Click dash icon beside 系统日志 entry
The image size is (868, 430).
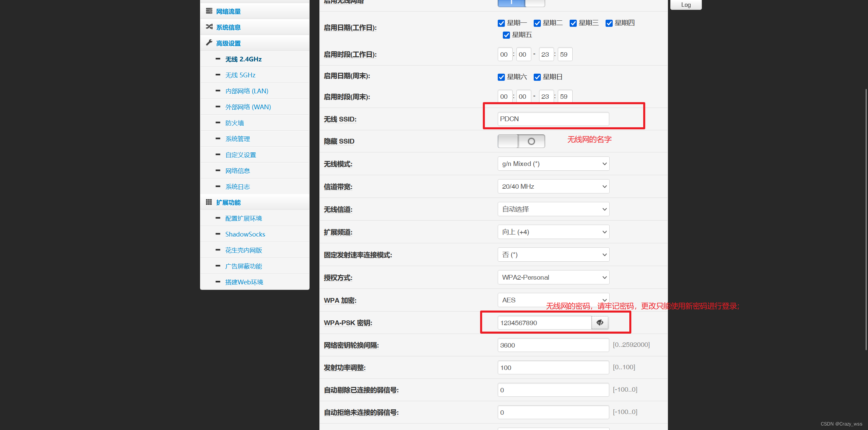pos(218,186)
